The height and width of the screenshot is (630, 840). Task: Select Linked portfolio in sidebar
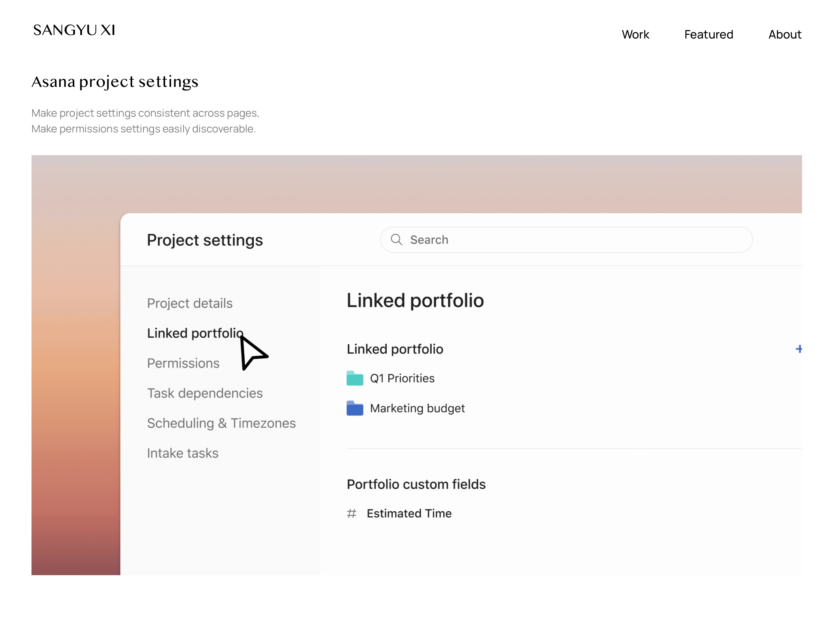195,333
